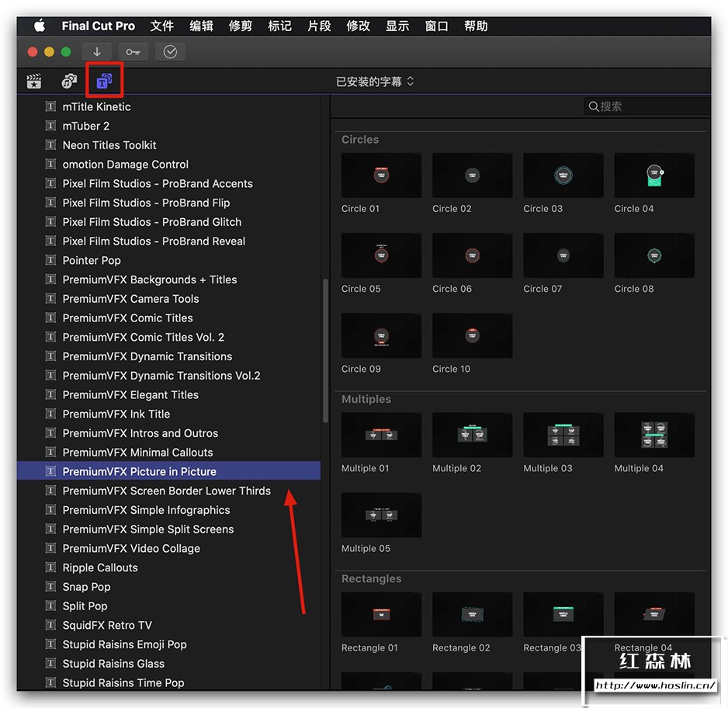Open the Final Cut Pro app menu
This screenshot has height=708, width=728.
98,26
